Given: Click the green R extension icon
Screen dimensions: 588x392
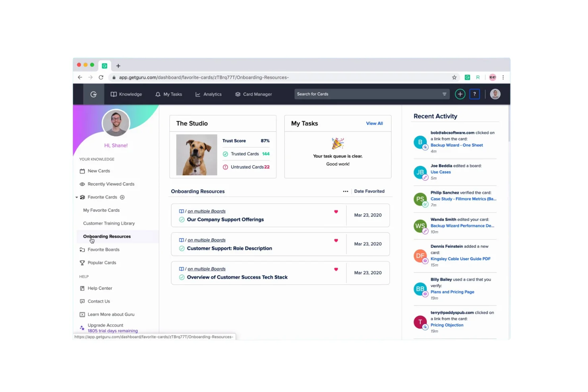Looking at the screenshot, I should [x=478, y=77].
